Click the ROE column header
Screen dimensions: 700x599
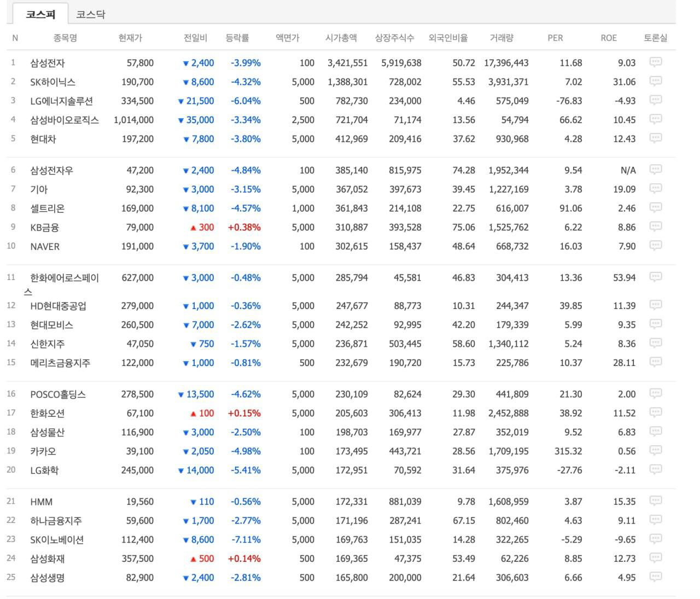point(609,38)
